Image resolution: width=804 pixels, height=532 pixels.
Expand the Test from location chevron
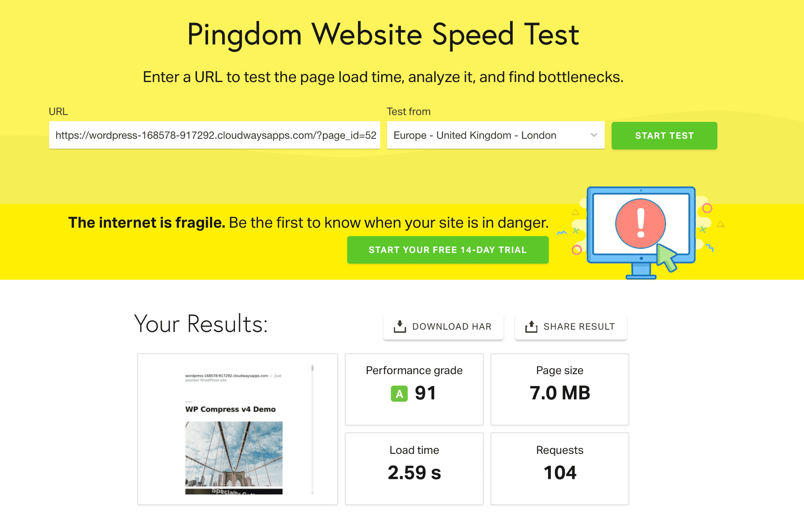(x=594, y=135)
